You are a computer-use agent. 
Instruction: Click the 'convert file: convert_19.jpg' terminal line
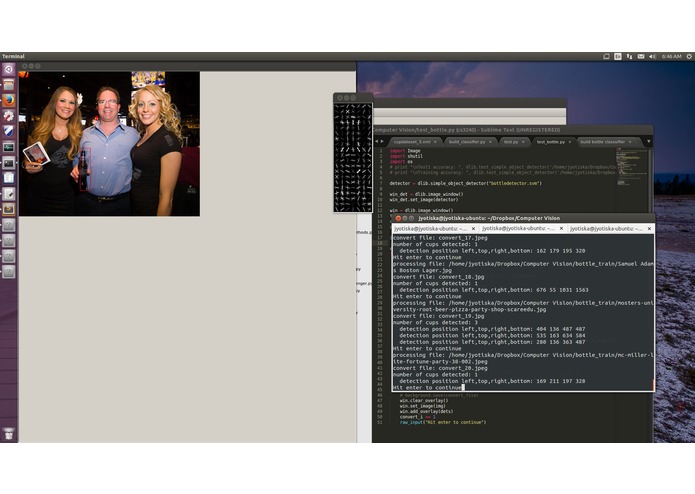438,316
